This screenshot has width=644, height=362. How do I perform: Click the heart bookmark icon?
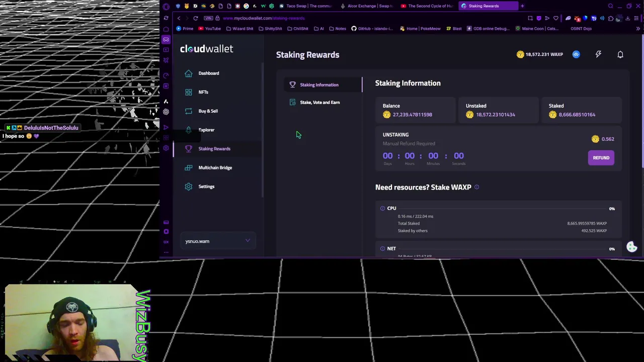tap(556, 18)
